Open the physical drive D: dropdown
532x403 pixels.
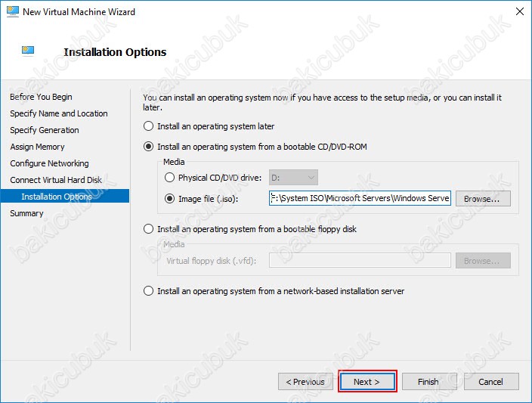(x=293, y=178)
